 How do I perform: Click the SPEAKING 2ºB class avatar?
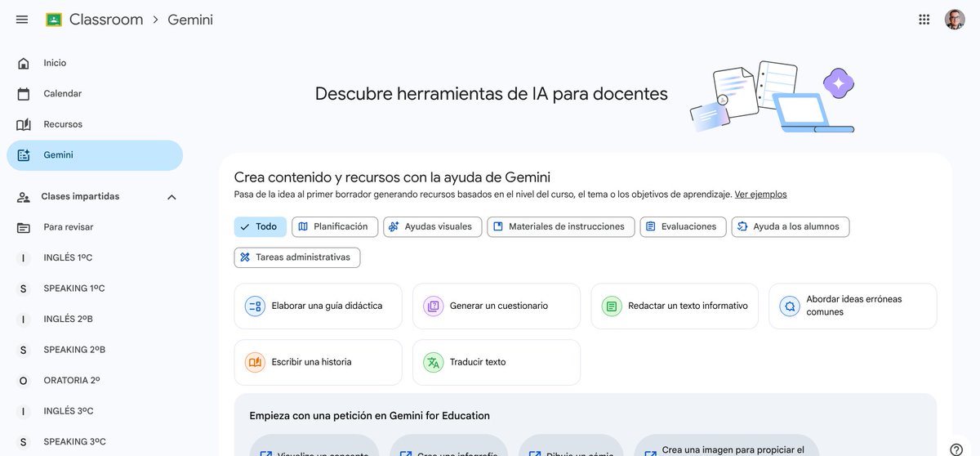(24, 350)
